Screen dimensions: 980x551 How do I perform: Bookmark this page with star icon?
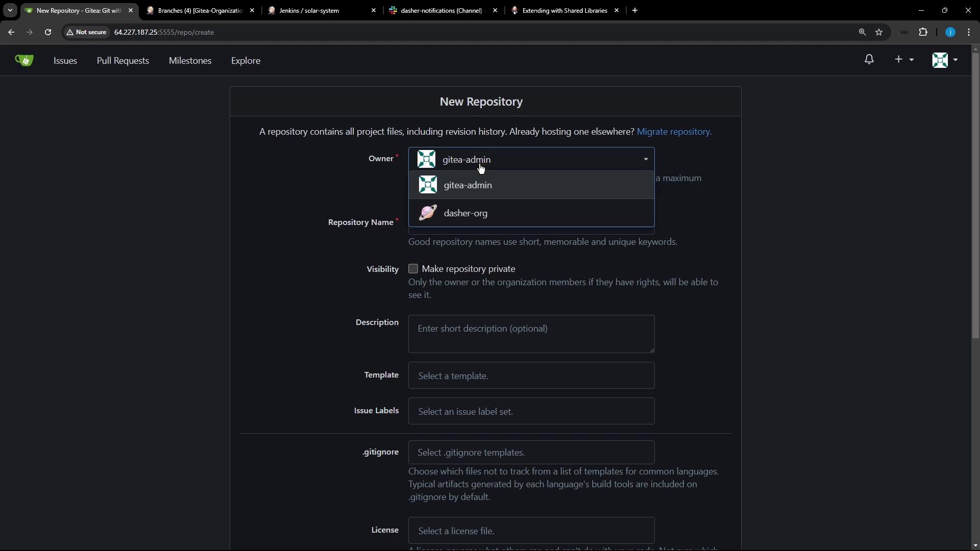pos(879,32)
